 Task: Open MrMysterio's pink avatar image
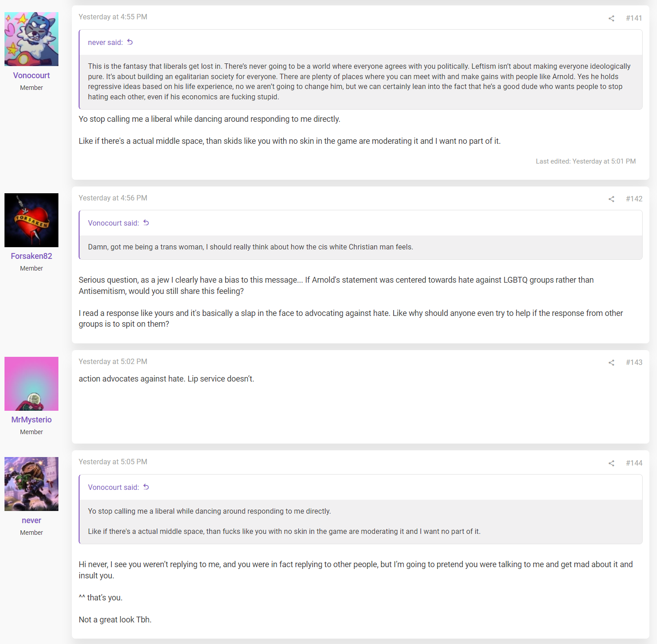point(31,384)
